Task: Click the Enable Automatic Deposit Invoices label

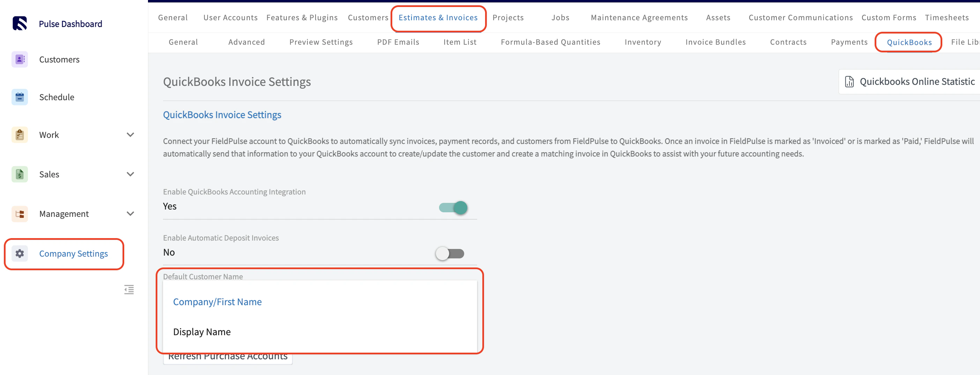Action: click(x=221, y=238)
